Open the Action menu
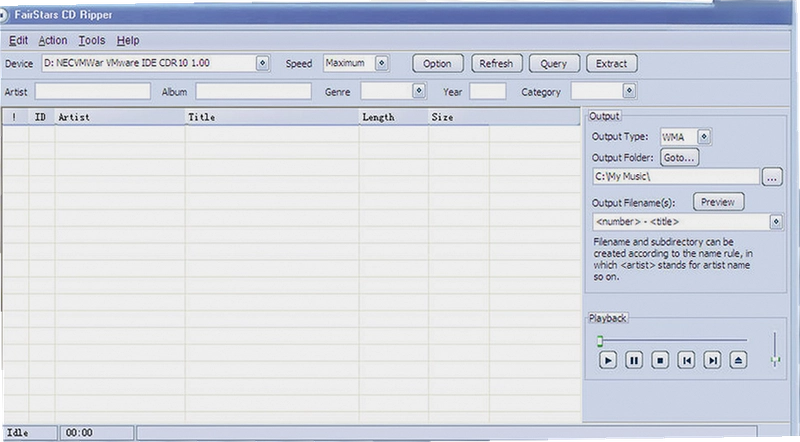The width and height of the screenshot is (800, 442). point(53,40)
